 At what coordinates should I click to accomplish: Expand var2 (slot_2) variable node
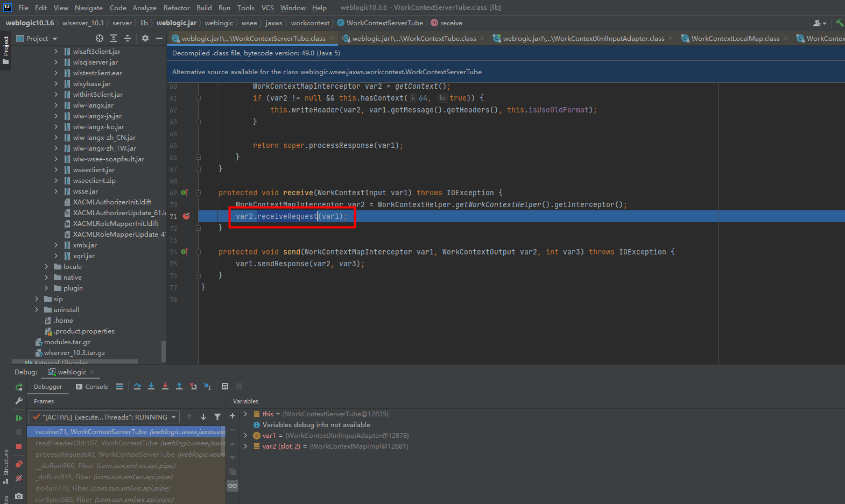click(x=245, y=446)
